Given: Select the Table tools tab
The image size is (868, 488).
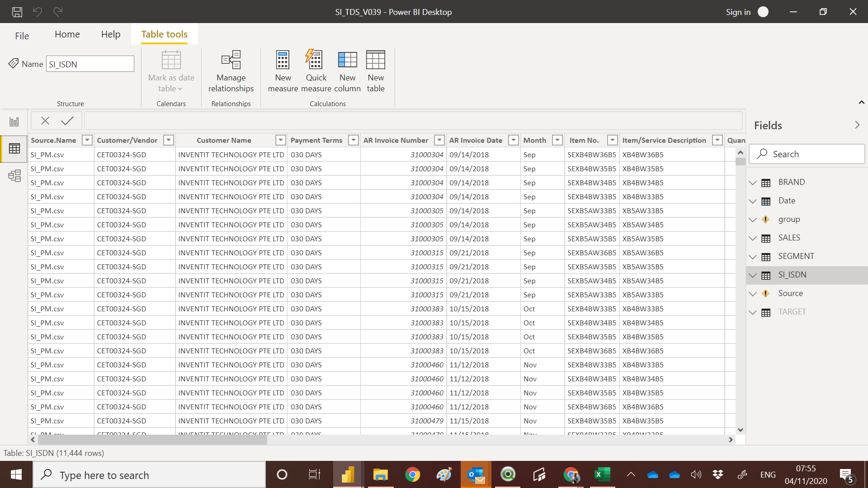Looking at the screenshot, I should click(164, 34).
